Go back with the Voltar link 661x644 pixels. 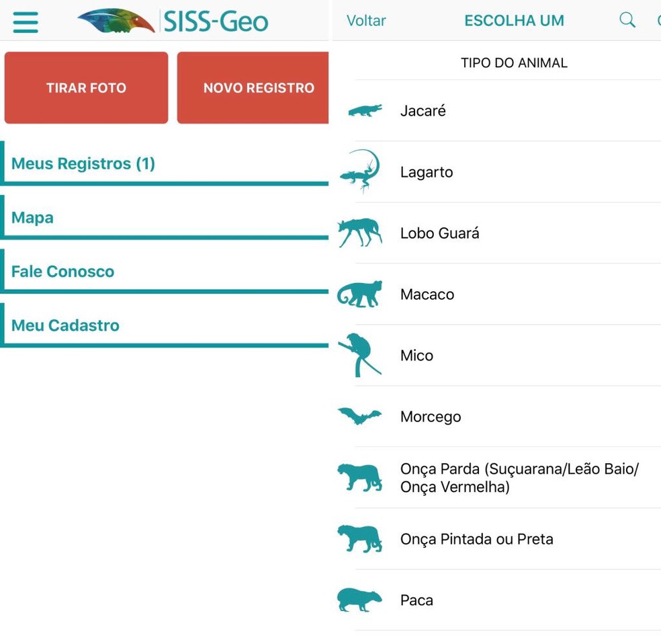pos(366,21)
